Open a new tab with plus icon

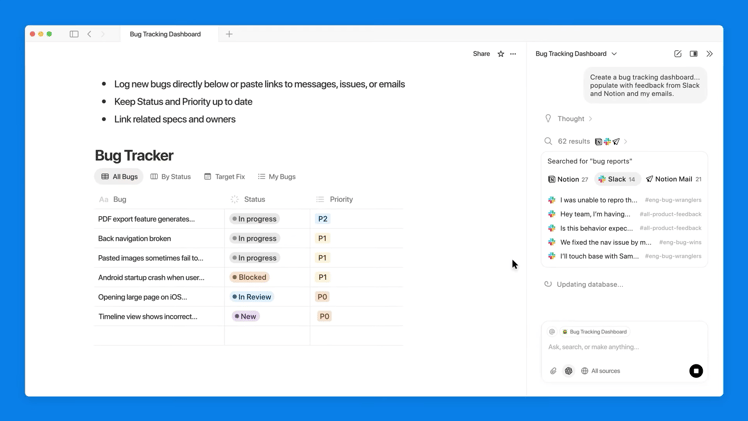(229, 34)
